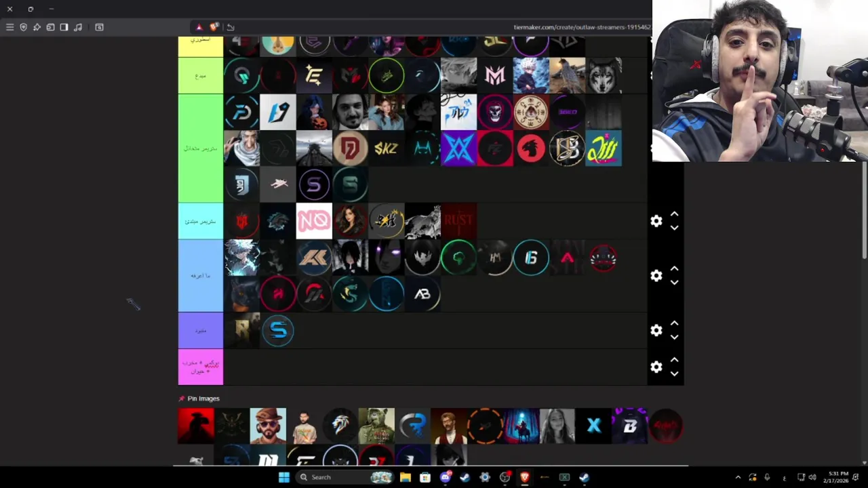This screenshot has width=868, height=488.
Task: Open the music note playlist icon
Action: pos(78,27)
